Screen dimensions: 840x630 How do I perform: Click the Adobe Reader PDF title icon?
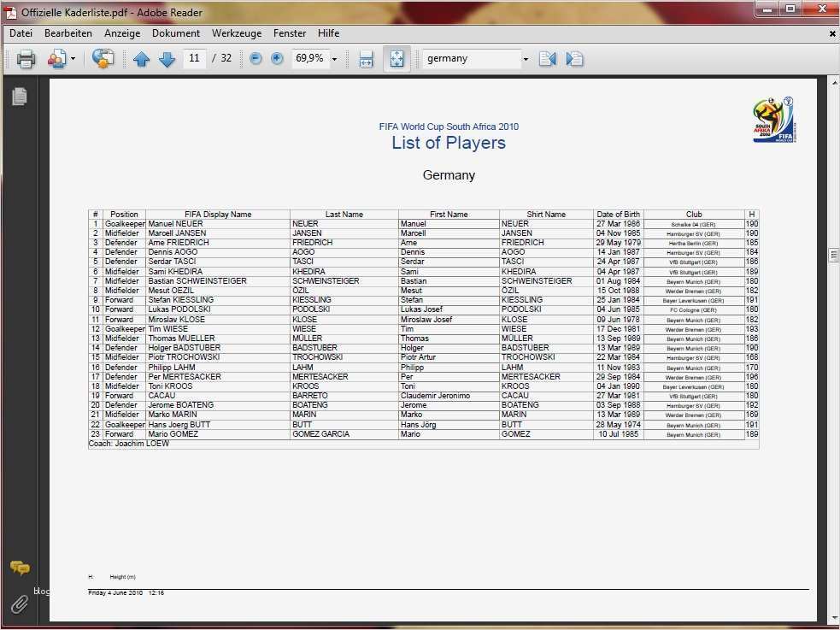pos(10,12)
